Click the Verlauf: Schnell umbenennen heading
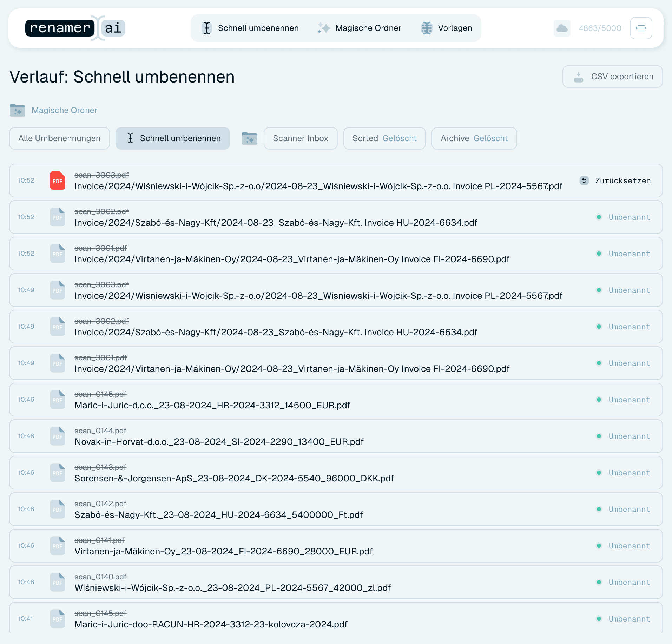Image resolution: width=672 pixels, height=644 pixels. (x=122, y=77)
